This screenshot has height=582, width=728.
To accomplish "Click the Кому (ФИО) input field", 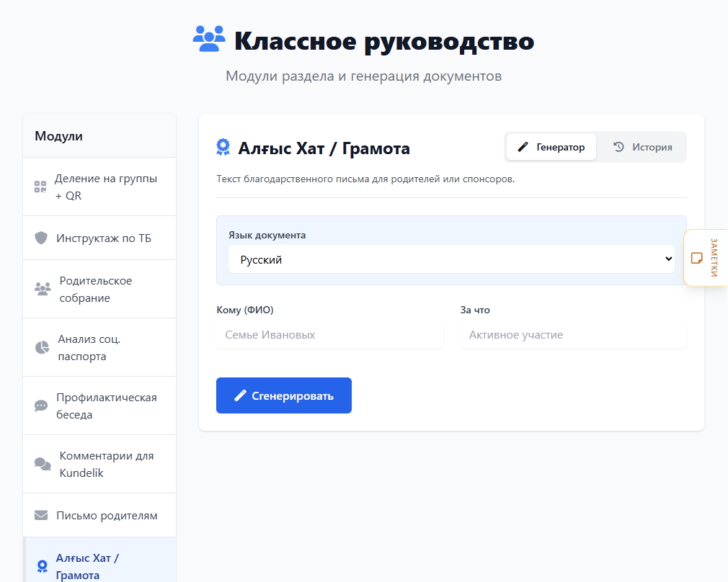I will (x=329, y=335).
